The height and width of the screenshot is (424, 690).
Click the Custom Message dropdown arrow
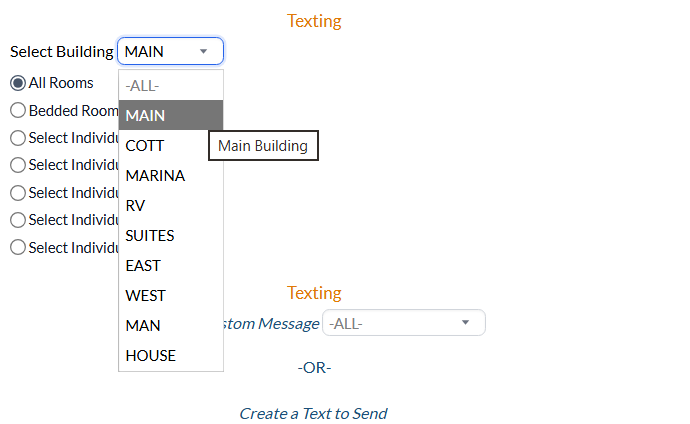point(465,323)
